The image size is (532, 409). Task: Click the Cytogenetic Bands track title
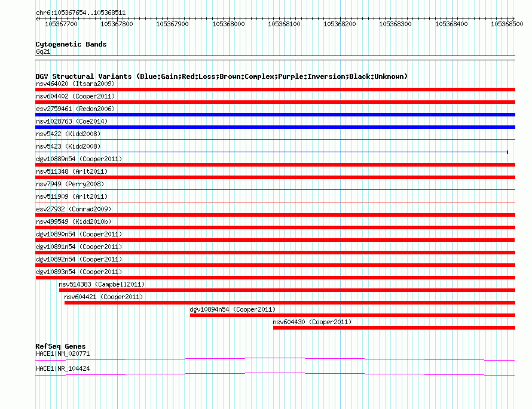(71, 44)
